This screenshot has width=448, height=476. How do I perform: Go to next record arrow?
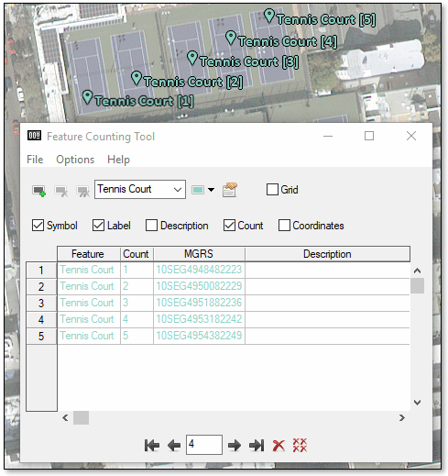point(235,445)
